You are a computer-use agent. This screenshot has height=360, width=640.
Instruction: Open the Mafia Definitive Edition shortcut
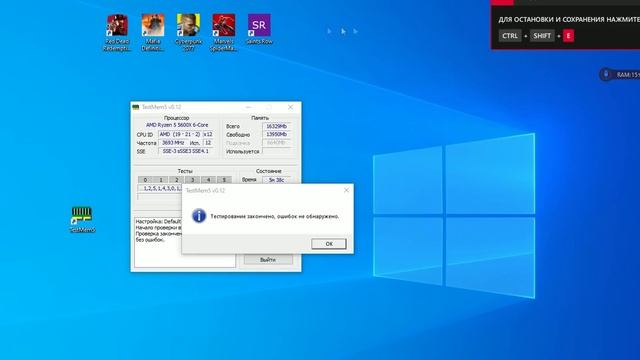click(153, 32)
